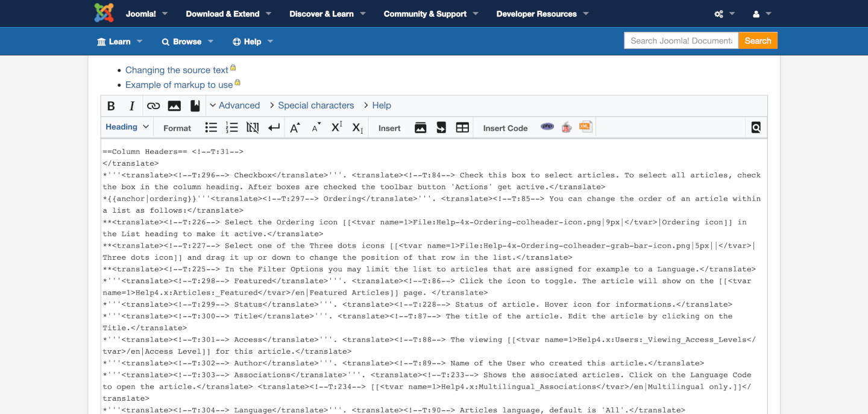Open search and replace tool
The width and height of the screenshot is (868, 414).
pos(756,127)
